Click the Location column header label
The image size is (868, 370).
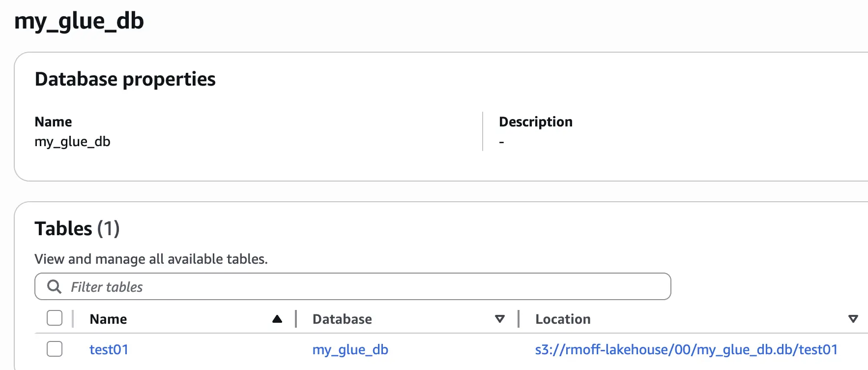(x=563, y=319)
